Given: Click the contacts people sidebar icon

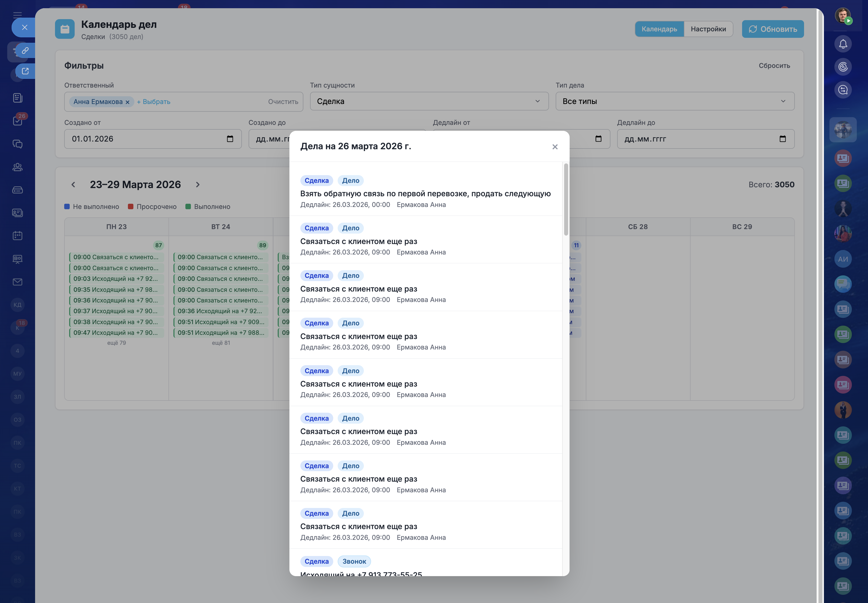Looking at the screenshot, I should coord(17,167).
